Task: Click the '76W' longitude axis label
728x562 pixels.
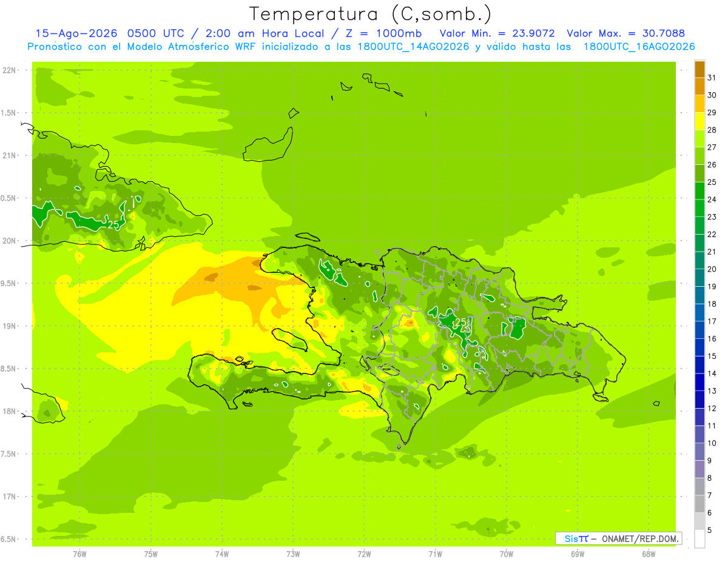Action: (79, 554)
